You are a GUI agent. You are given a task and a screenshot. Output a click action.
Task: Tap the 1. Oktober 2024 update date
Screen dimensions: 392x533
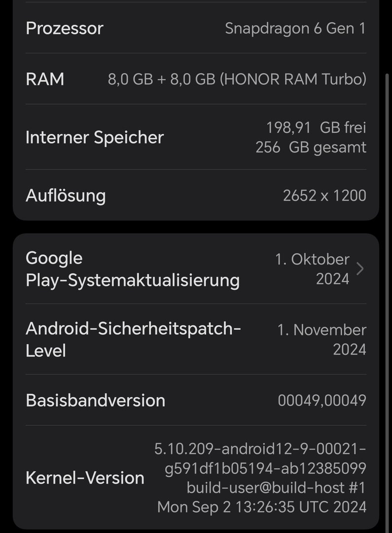[312, 269]
